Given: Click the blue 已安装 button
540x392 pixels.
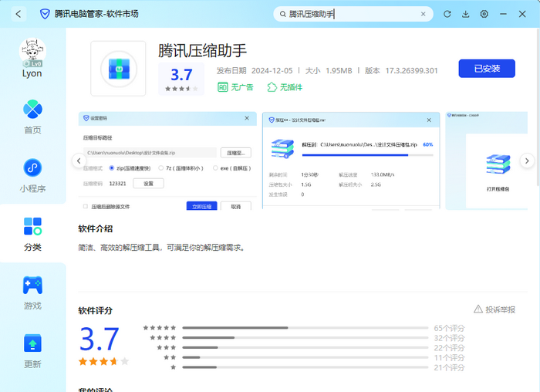Looking at the screenshot, I should click(487, 69).
